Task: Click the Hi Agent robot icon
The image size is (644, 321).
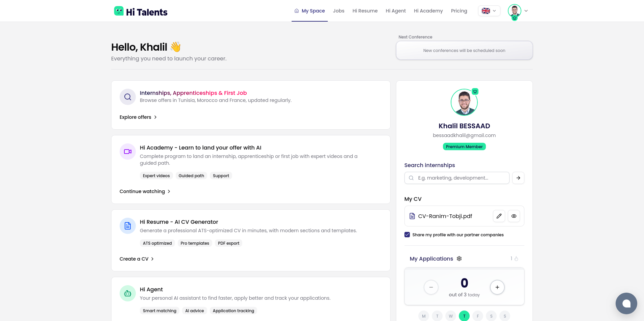Action: coord(128,293)
